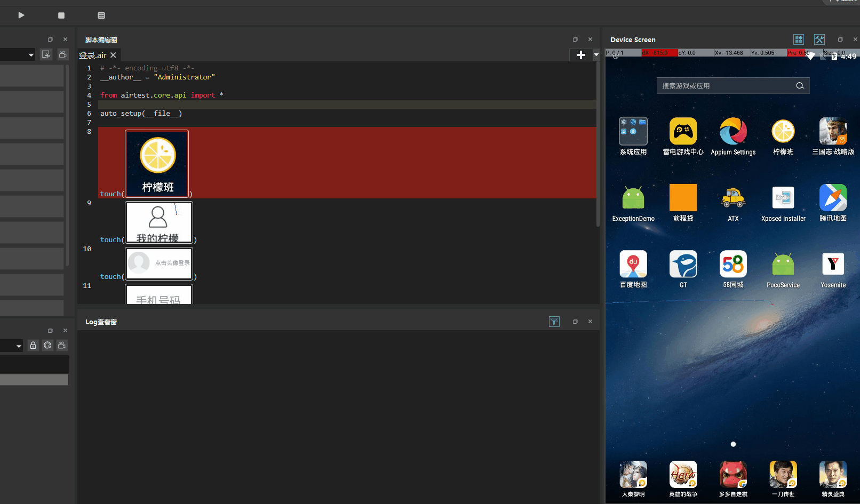Launch 腾讯地图 app
860x504 pixels.
[x=833, y=203]
